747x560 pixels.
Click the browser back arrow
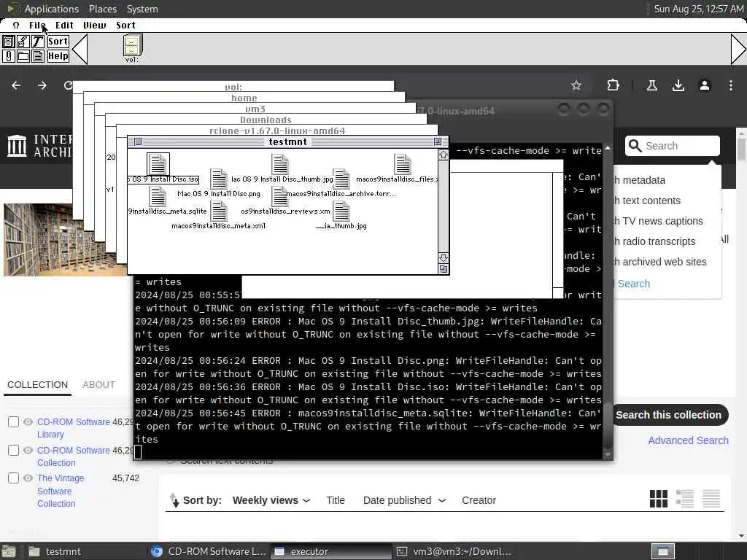click(x=16, y=85)
